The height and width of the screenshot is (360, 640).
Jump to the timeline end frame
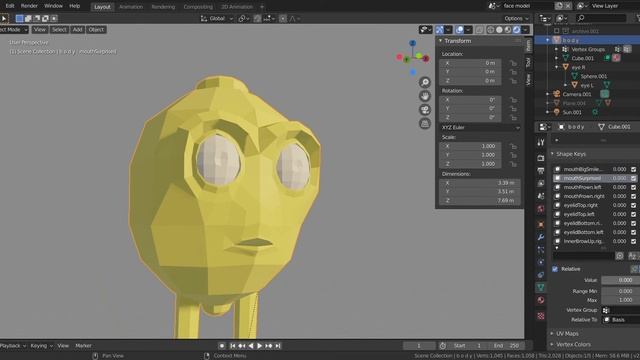point(278,346)
